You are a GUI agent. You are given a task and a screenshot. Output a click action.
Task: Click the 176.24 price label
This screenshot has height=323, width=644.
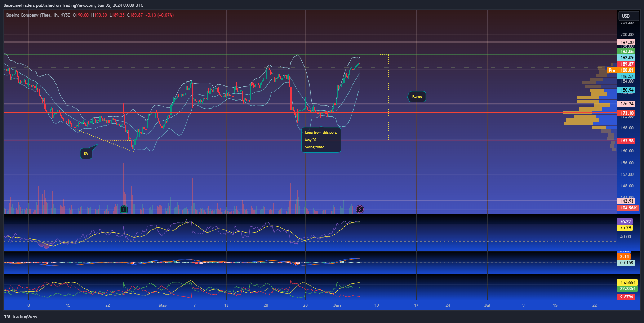coord(627,104)
